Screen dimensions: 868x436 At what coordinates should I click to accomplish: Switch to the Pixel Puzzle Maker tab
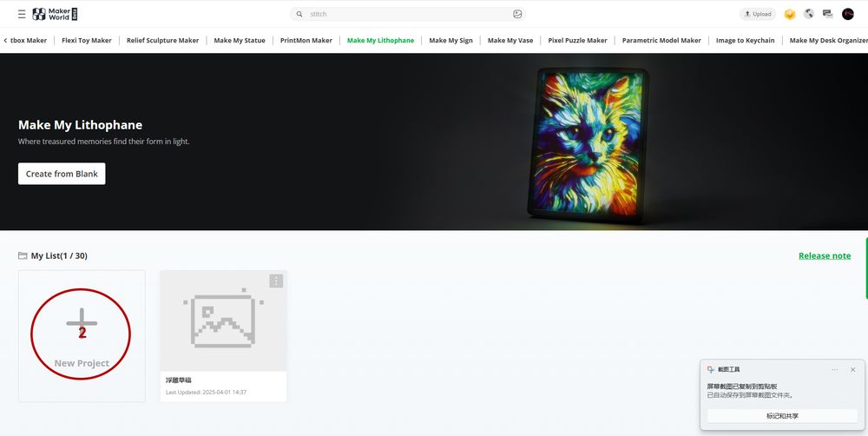(x=577, y=40)
